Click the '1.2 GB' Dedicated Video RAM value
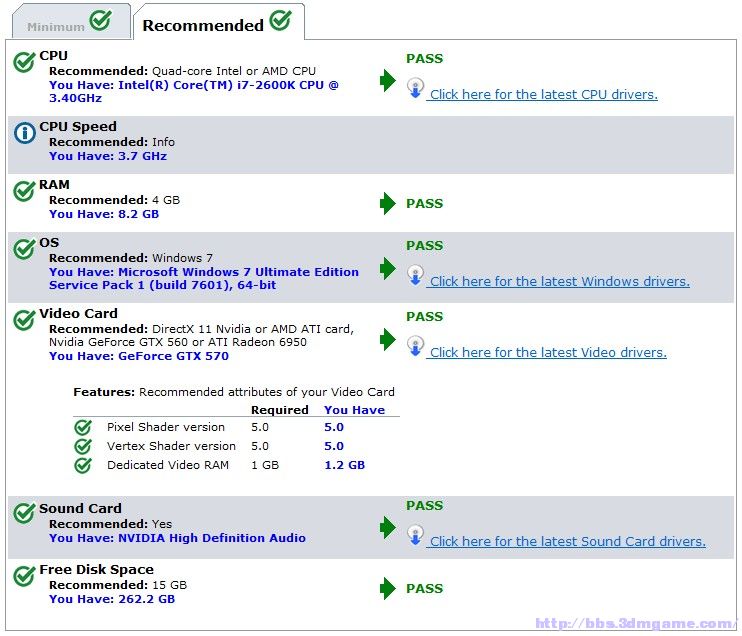The height and width of the screenshot is (636, 742). tap(344, 465)
